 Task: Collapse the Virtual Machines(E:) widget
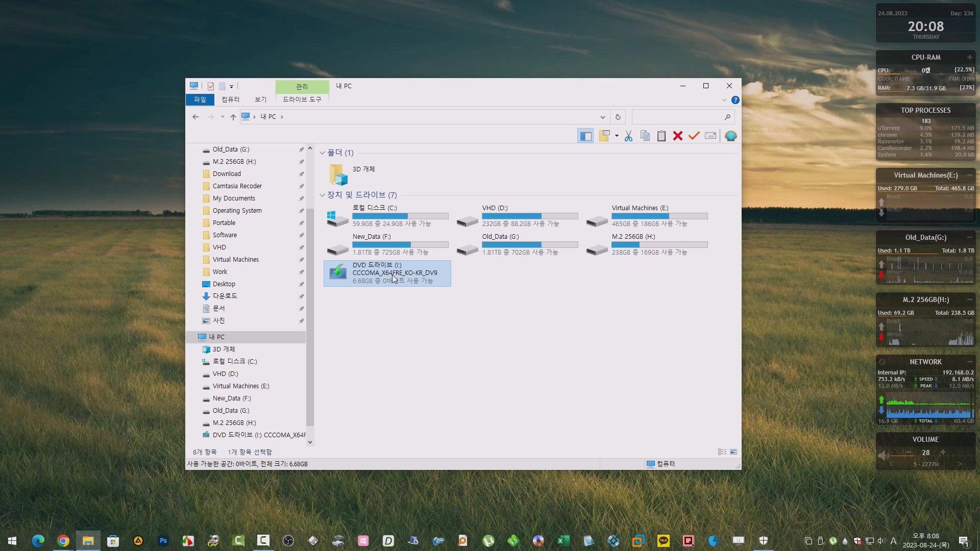pos(969,175)
